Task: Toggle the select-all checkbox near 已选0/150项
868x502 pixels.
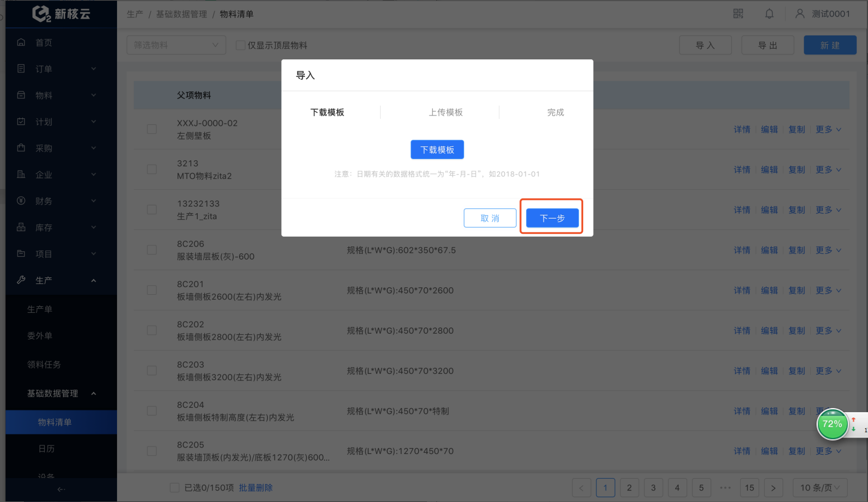Action: pos(174,488)
